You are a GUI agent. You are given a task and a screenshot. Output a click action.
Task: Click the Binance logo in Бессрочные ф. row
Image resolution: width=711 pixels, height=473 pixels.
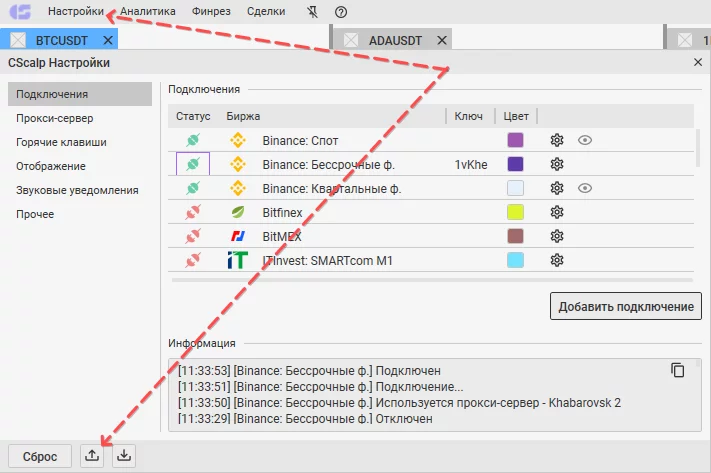pos(238,164)
